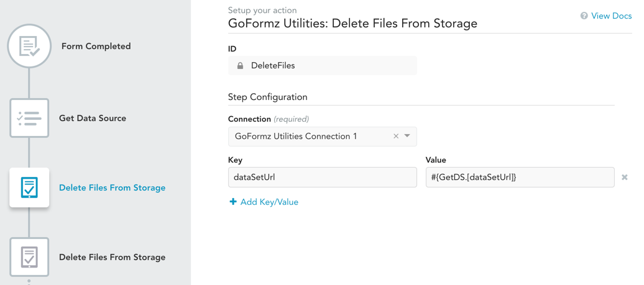644x285 pixels.
Task: Click the Add Key/Value link
Action: (x=269, y=202)
